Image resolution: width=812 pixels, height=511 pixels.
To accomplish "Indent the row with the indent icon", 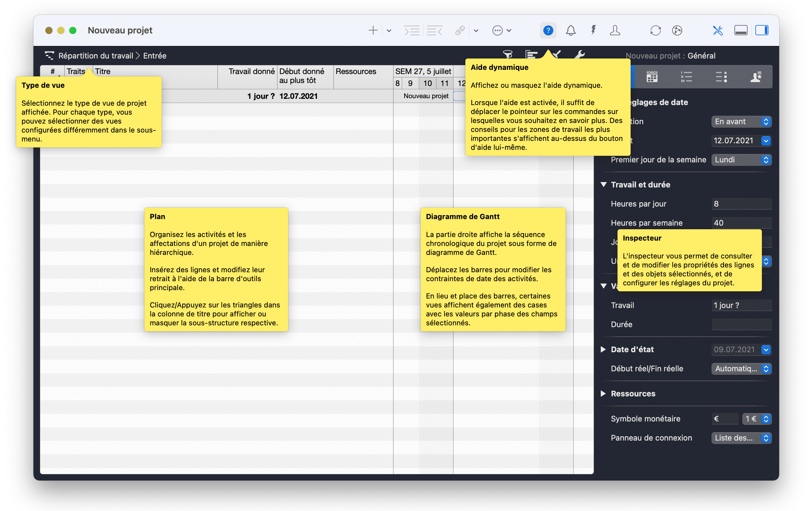I will pyautogui.click(x=412, y=30).
